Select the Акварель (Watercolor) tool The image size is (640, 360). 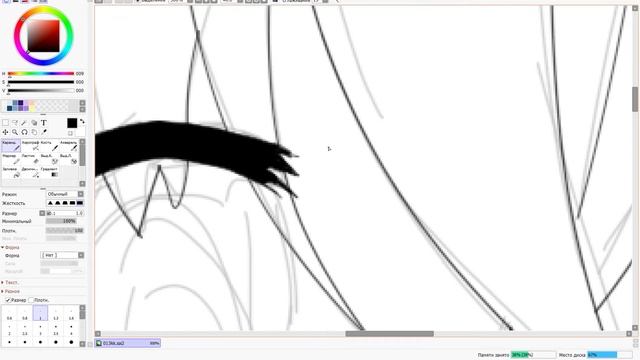68,146
